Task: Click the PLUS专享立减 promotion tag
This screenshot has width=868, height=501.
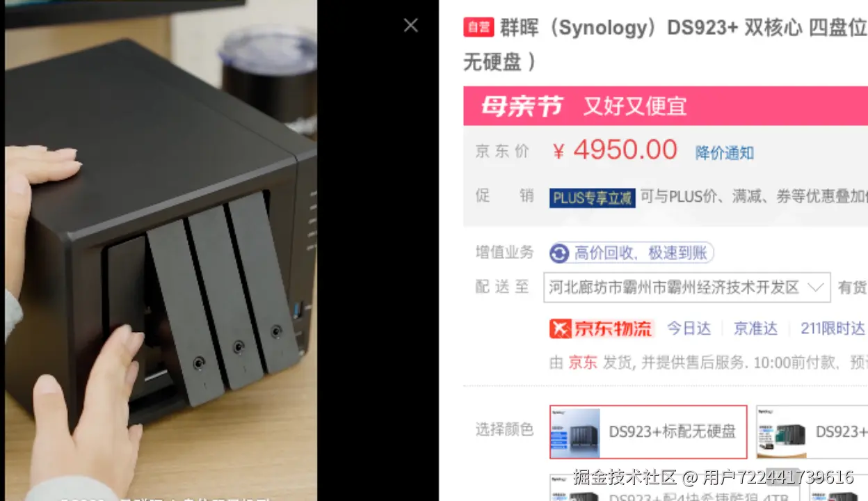Action: (592, 198)
